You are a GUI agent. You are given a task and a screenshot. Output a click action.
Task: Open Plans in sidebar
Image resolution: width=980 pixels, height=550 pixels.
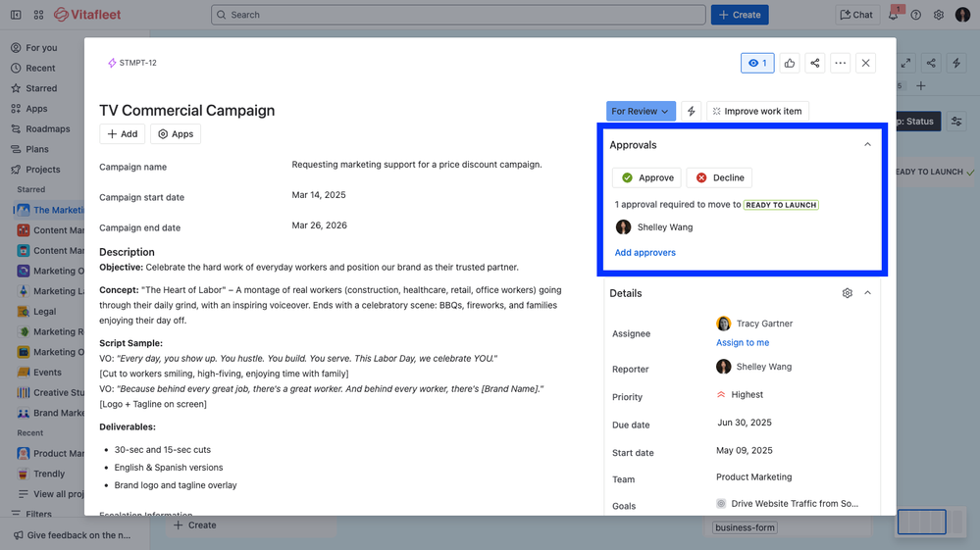pyautogui.click(x=37, y=149)
